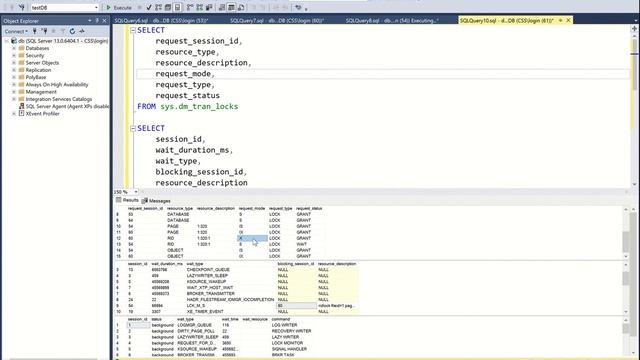Click the blocking_session_id column header

(x=296, y=264)
